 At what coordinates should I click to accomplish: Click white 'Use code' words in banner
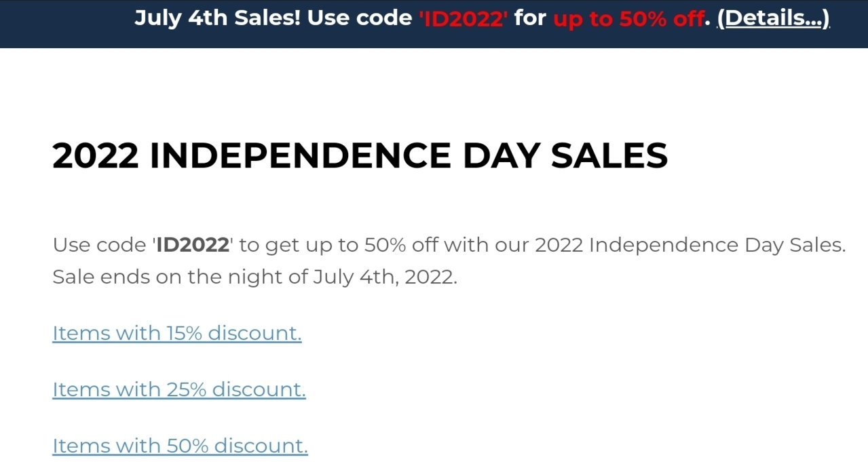point(360,18)
